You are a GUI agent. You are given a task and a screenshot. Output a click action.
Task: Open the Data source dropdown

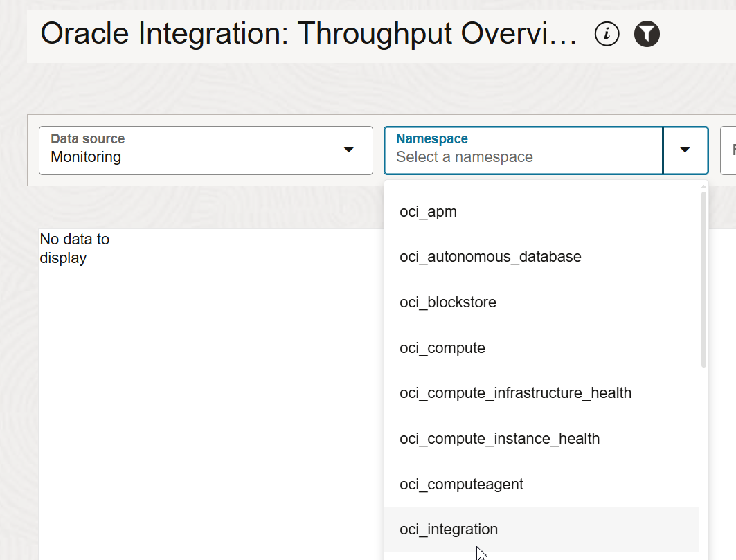[x=206, y=150]
